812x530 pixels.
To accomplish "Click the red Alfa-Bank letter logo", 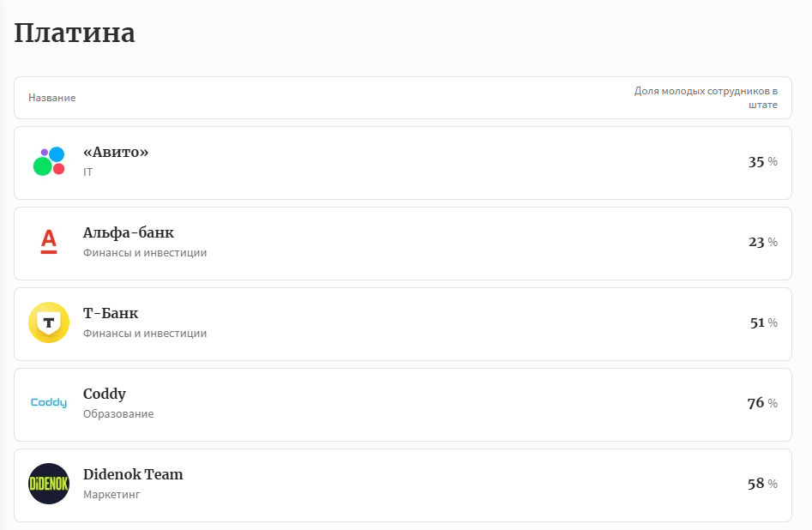I will [x=49, y=242].
